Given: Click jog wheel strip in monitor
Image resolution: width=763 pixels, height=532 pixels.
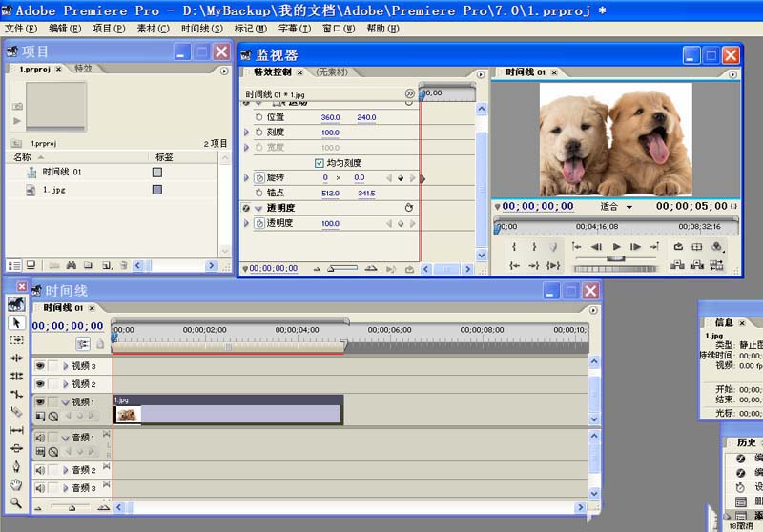Looking at the screenshot, I should (615, 269).
